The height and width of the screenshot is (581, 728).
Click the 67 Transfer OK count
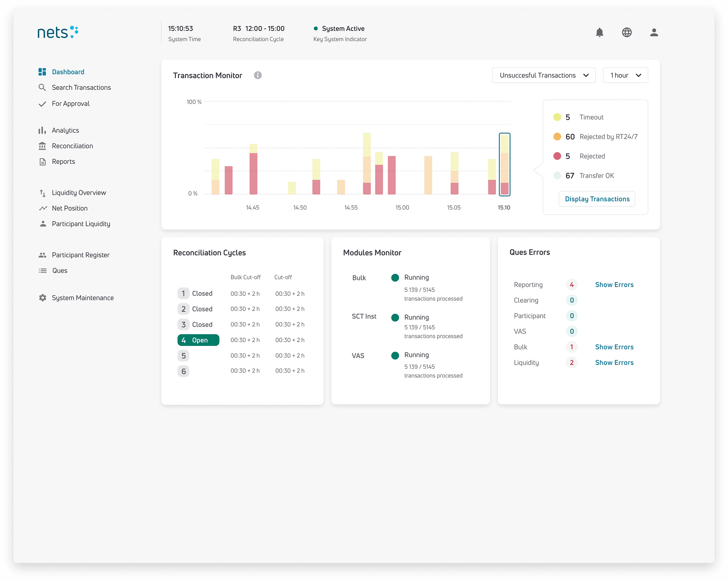pos(570,176)
